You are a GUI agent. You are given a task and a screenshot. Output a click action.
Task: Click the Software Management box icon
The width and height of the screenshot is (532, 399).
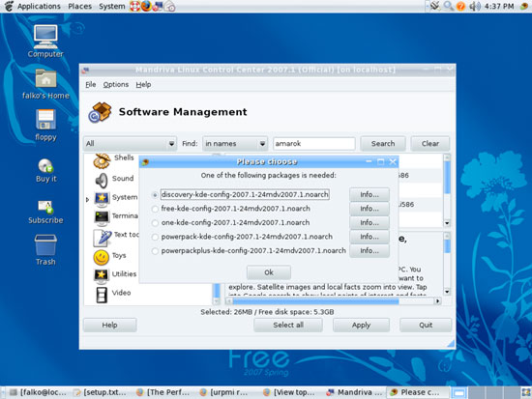click(x=100, y=112)
